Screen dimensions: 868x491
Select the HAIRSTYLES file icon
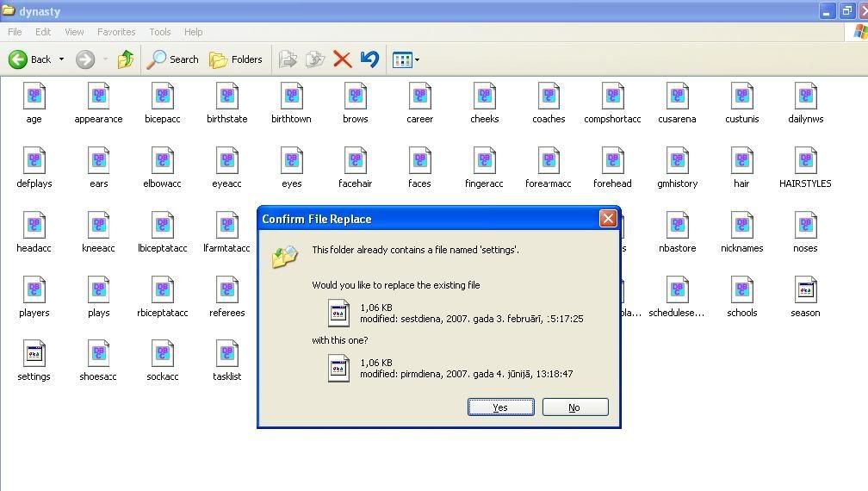coord(806,160)
